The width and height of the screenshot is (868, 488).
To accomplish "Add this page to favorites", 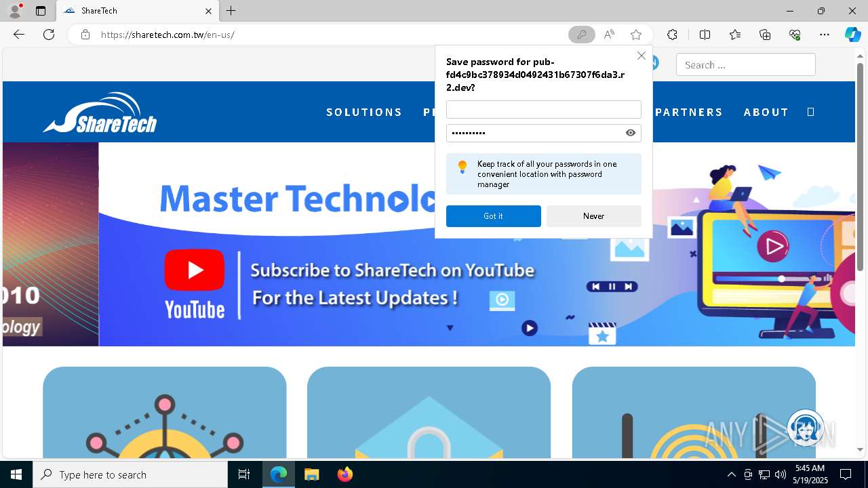I will pos(635,35).
